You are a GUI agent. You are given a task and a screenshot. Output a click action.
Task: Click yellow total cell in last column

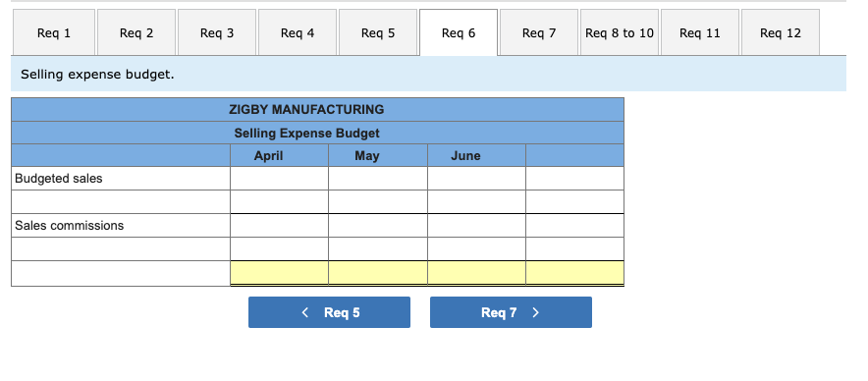coord(575,273)
